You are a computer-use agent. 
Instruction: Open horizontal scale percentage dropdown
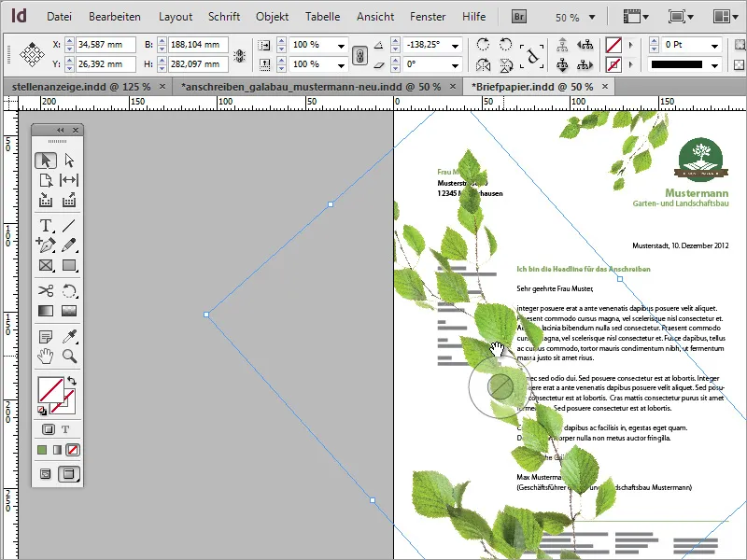(341, 46)
